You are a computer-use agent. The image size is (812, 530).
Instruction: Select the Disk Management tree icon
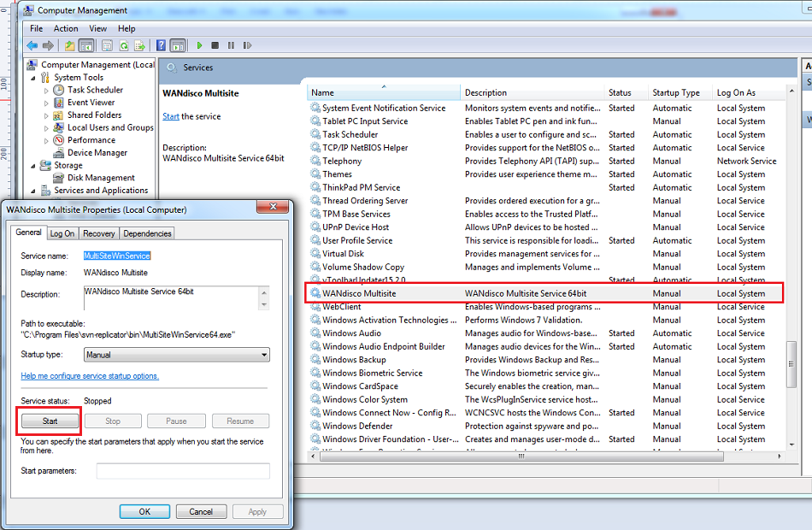click(x=58, y=178)
